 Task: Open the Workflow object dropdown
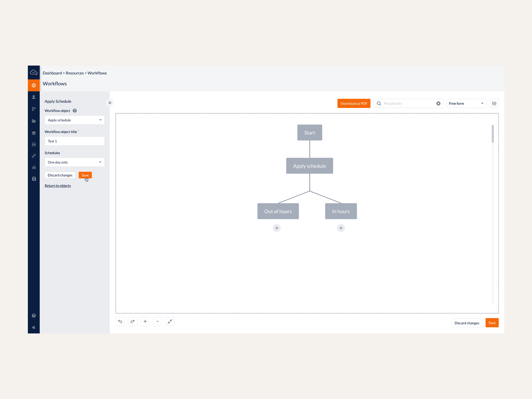(x=75, y=120)
